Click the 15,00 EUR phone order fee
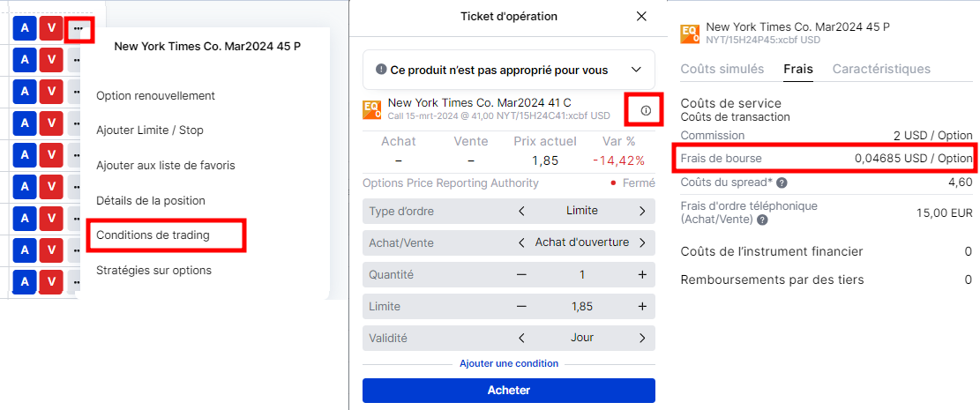 point(945,213)
